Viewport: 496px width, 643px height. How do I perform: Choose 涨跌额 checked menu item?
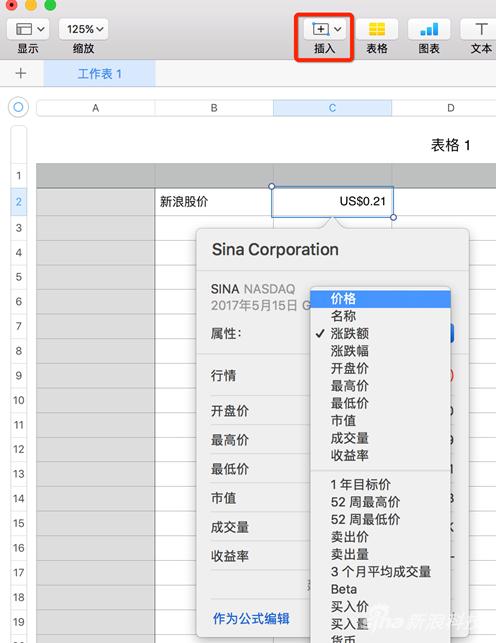pos(380,333)
